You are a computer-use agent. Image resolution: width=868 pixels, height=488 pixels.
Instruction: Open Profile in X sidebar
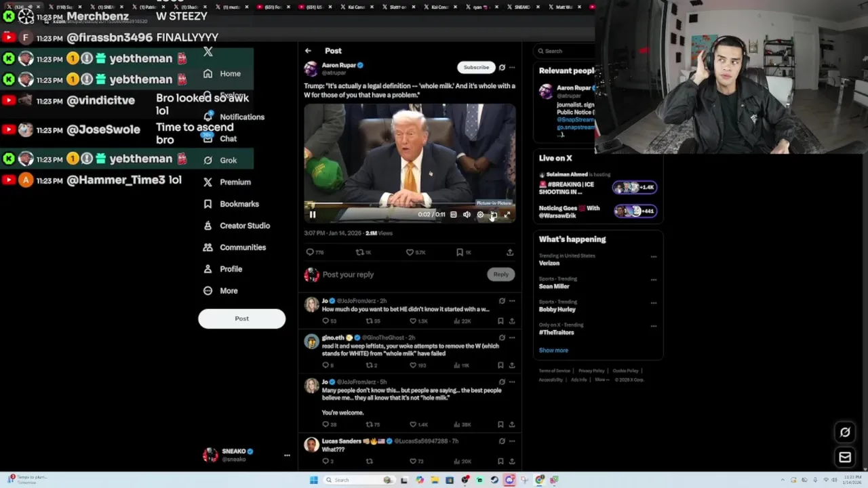(222, 269)
